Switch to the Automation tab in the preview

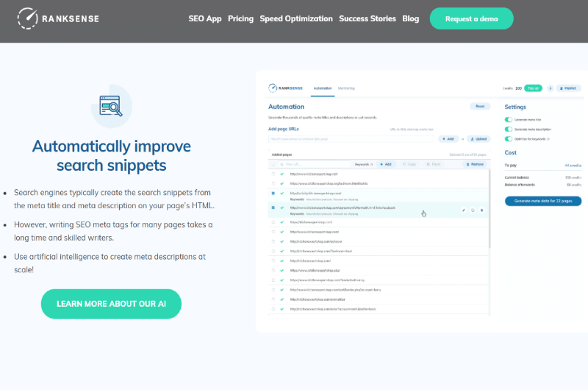point(323,88)
